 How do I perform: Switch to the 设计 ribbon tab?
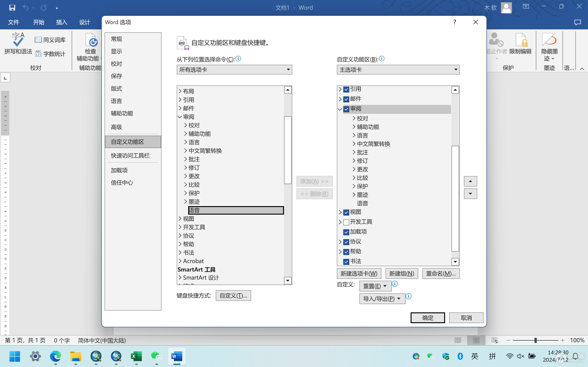tap(85, 22)
